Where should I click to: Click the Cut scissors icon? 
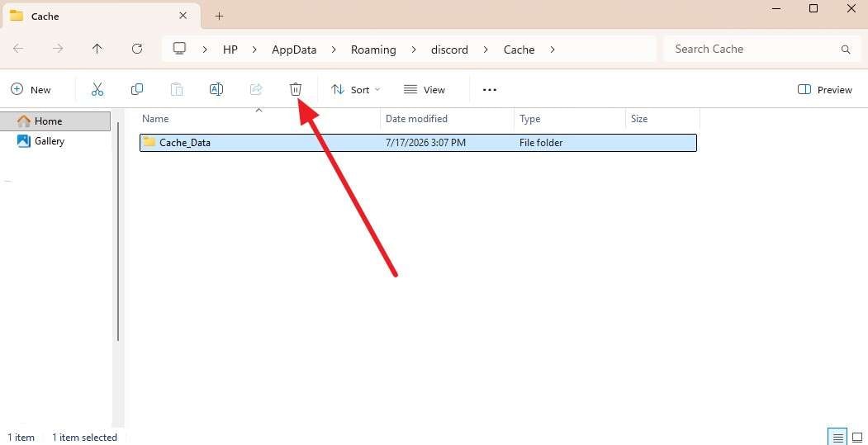(97, 89)
